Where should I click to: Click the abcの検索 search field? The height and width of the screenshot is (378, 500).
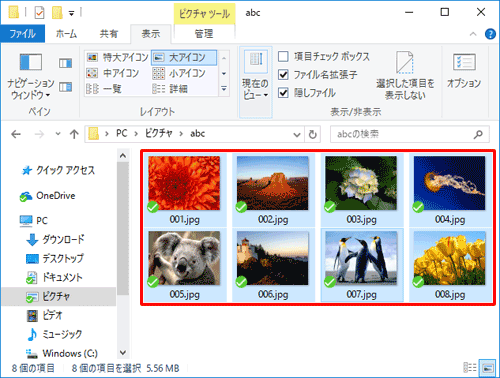click(x=400, y=134)
